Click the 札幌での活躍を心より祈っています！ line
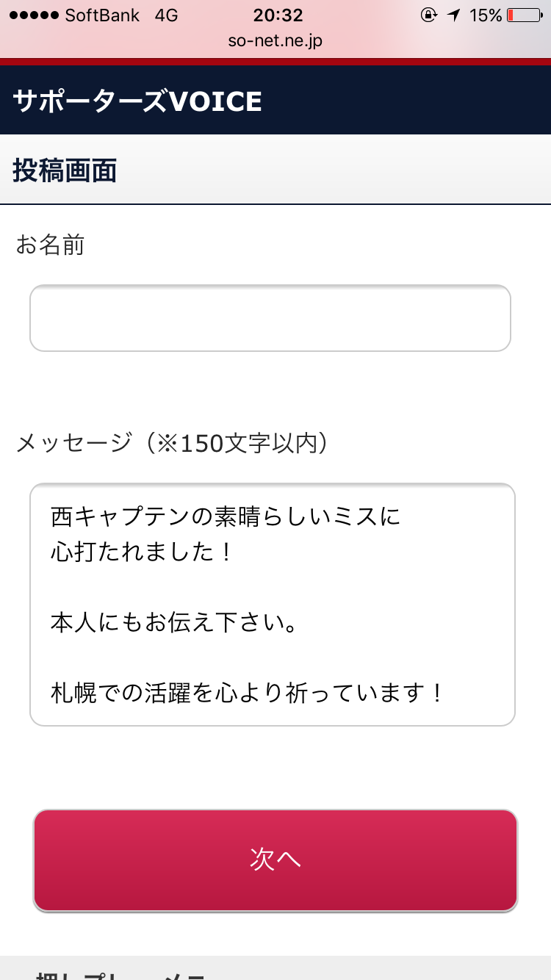 pyautogui.click(x=247, y=692)
